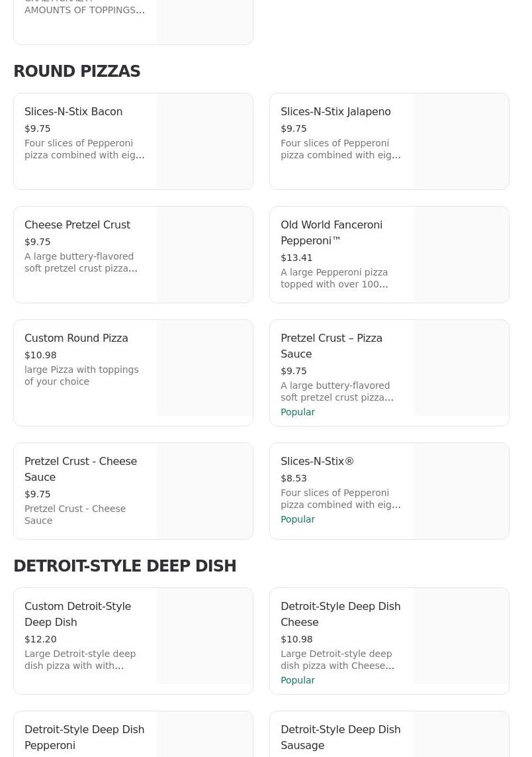Open Pretzel Crust - Cheese Sauce heading
The width and height of the screenshot is (532, 757).
(x=81, y=469)
